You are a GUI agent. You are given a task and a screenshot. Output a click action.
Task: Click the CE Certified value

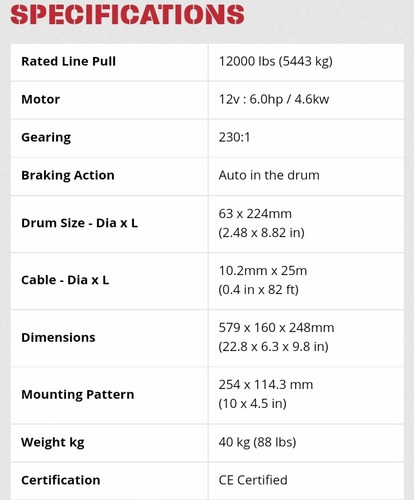point(253,480)
